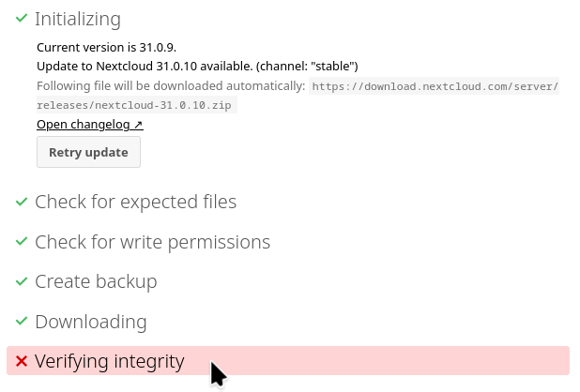Image resolution: width=580 pixels, height=392 pixels.
Task: Click the Retry update button
Action: 88,152
